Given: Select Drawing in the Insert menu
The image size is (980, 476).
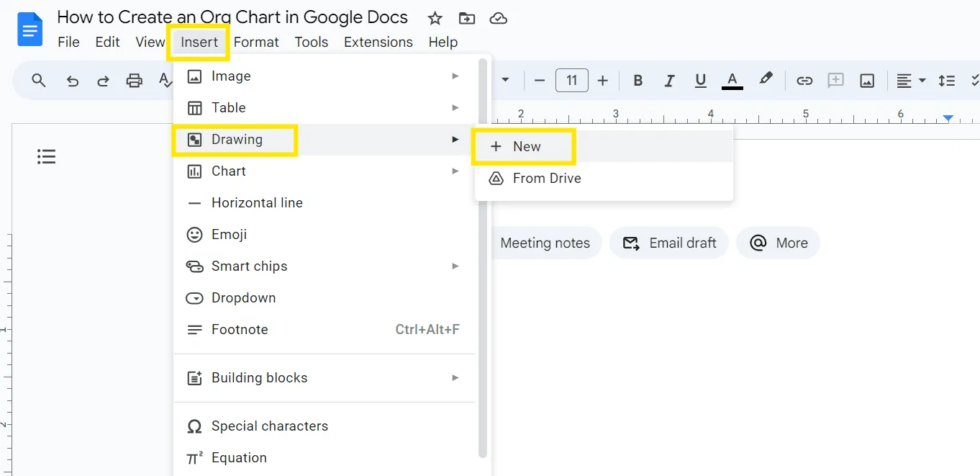Looking at the screenshot, I should point(325,140).
